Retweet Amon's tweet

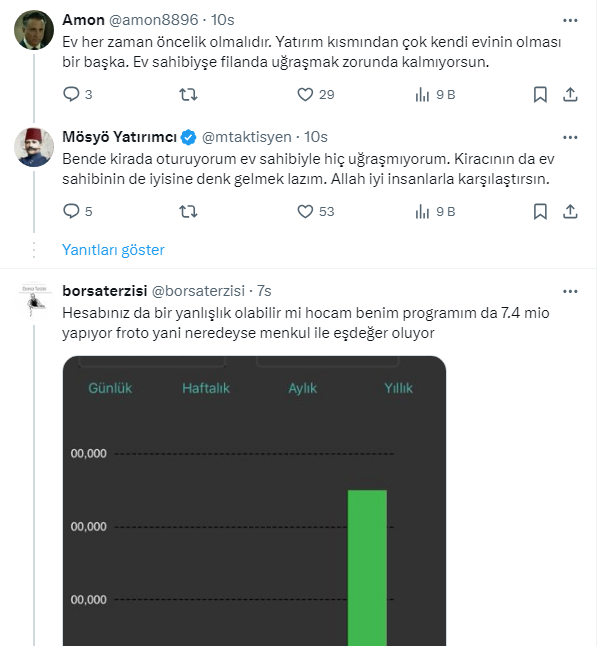[x=187, y=94]
